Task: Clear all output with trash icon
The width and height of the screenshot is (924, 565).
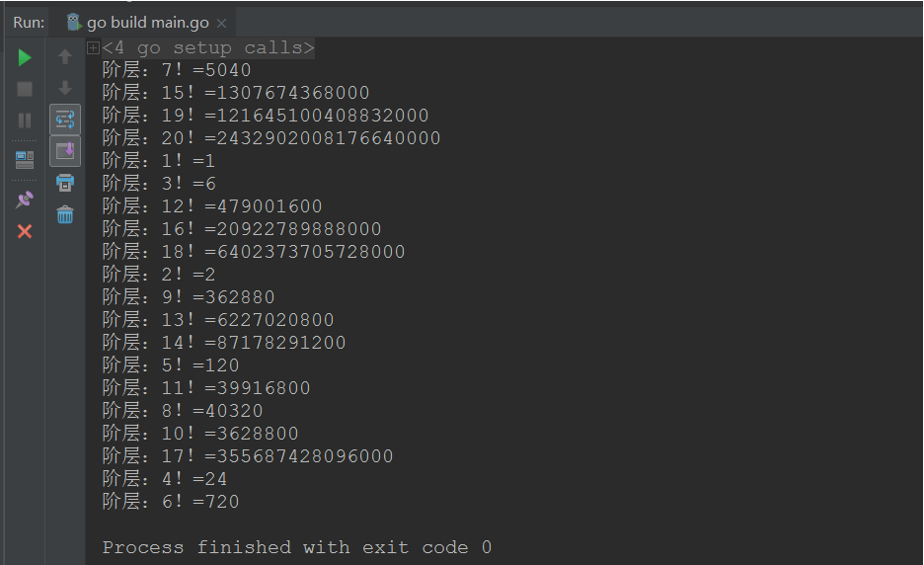Action: [x=65, y=214]
